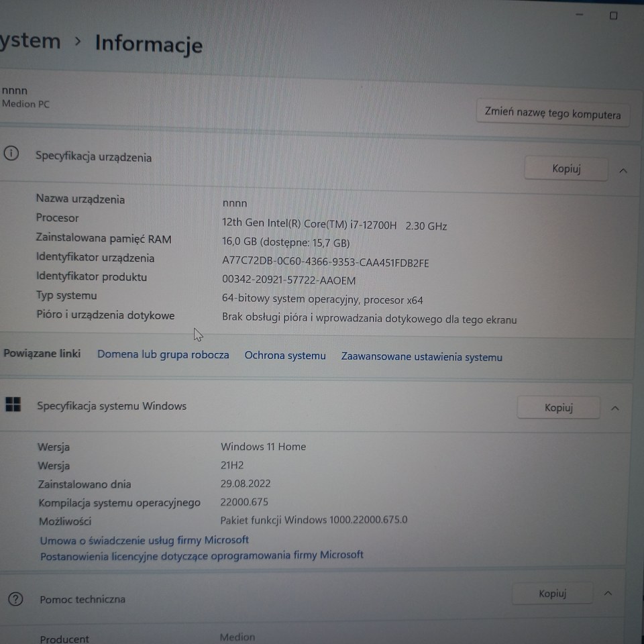The width and height of the screenshot is (644, 644).
Task: Click the 64-bitowy system operacyjny value
Action: point(323,299)
